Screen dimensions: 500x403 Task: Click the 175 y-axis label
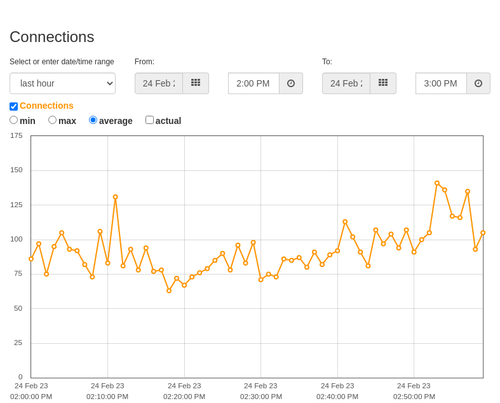click(x=16, y=136)
